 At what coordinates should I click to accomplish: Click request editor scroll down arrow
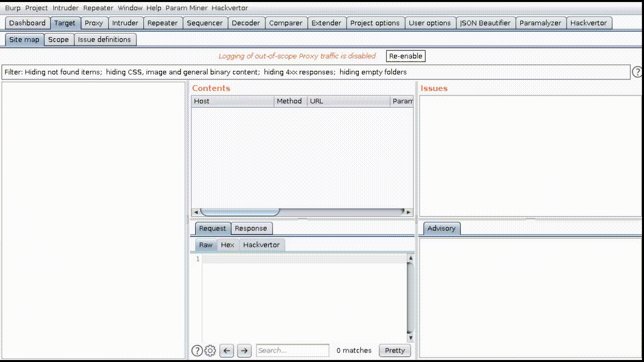click(x=411, y=338)
